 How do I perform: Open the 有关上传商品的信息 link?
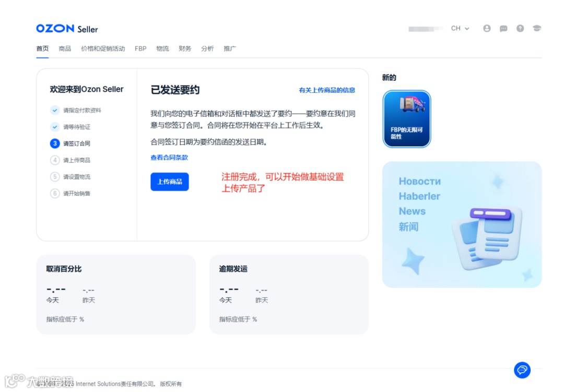pos(327,90)
